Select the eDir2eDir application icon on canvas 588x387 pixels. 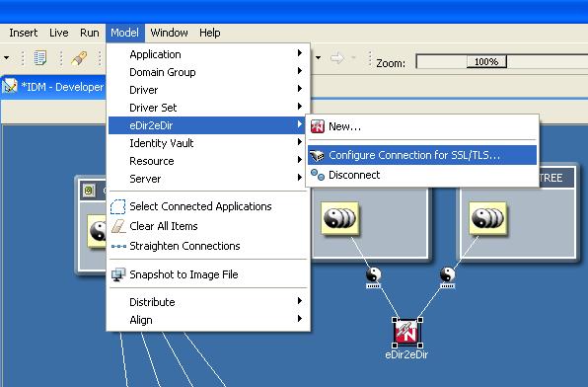pyautogui.click(x=406, y=333)
